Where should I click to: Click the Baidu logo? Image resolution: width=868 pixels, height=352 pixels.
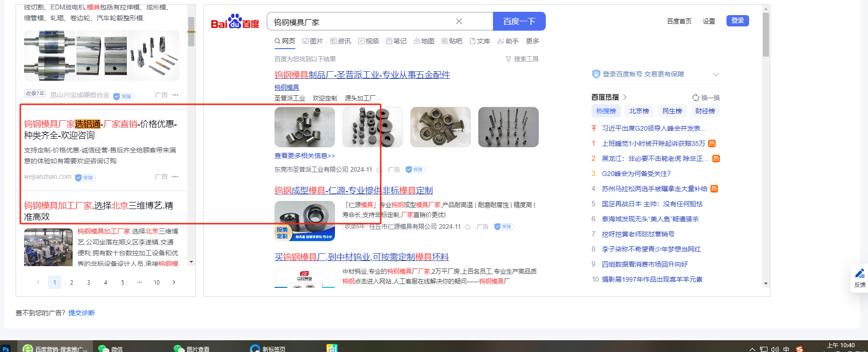235,22
